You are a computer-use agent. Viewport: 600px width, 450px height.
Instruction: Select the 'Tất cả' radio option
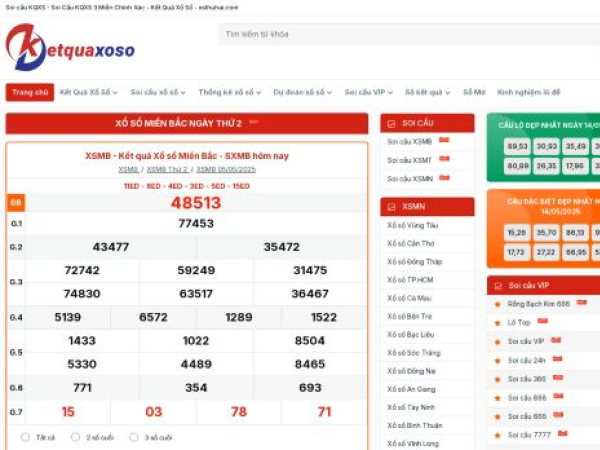pos(25,437)
